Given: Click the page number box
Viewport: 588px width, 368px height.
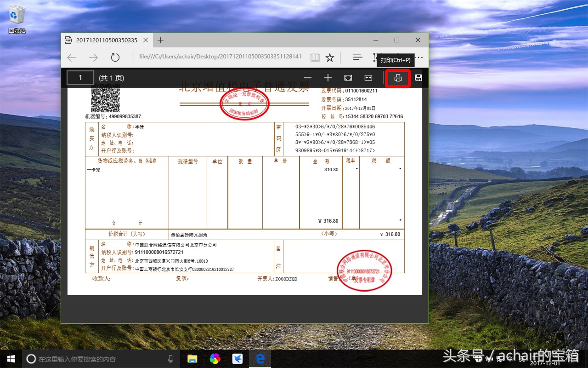Looking at the screenshot, I should 80,78.
